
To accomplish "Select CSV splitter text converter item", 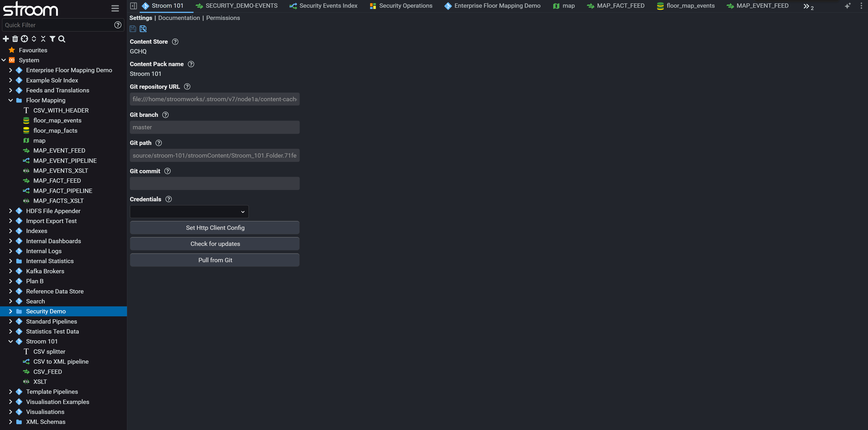I will point(49,352).
